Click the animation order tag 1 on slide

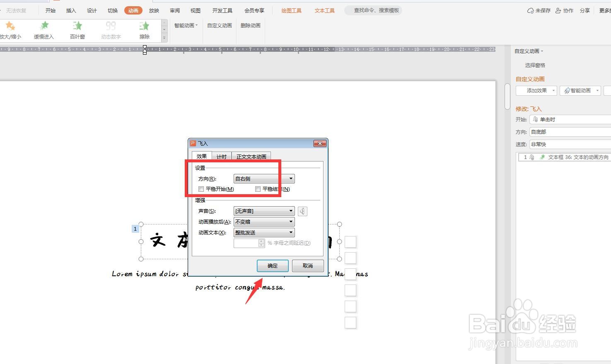click(135, 229)
